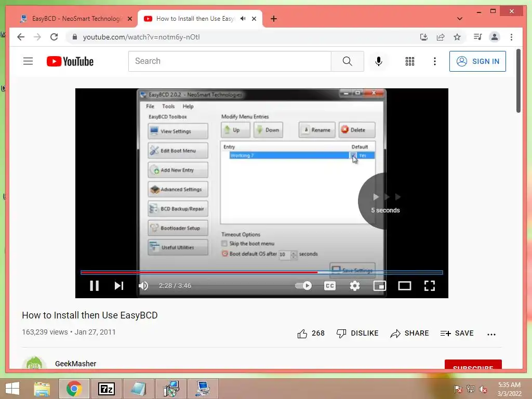
Task: Open Chrome three-dot menu
Action: (511, 37)
